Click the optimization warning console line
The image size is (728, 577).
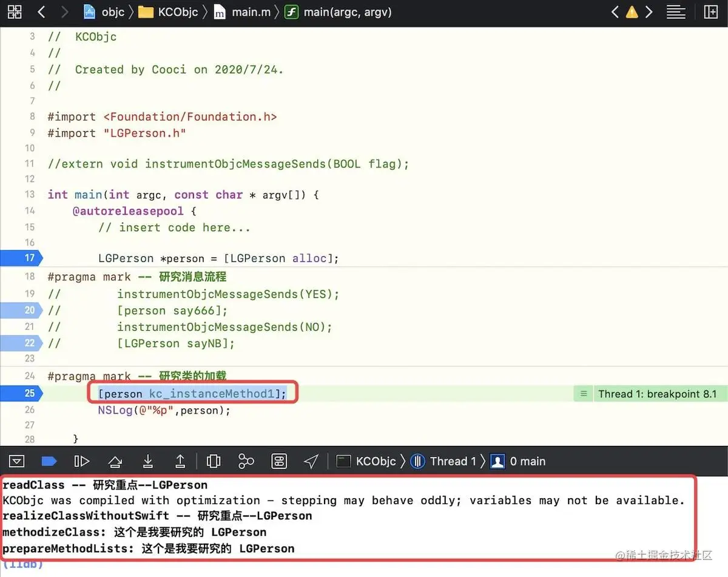tap(343, 501)
